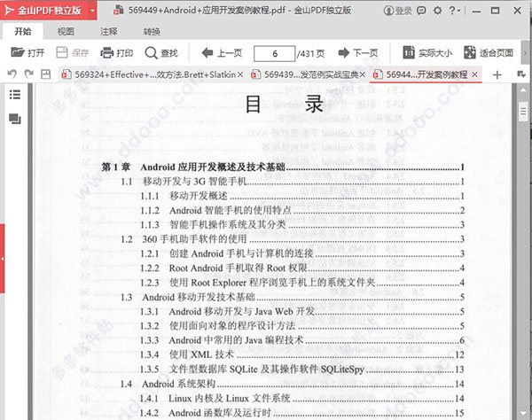
Task: Click contents entry 1.1.2 Android智能手机的使用特点
Action: click(302, 211)
